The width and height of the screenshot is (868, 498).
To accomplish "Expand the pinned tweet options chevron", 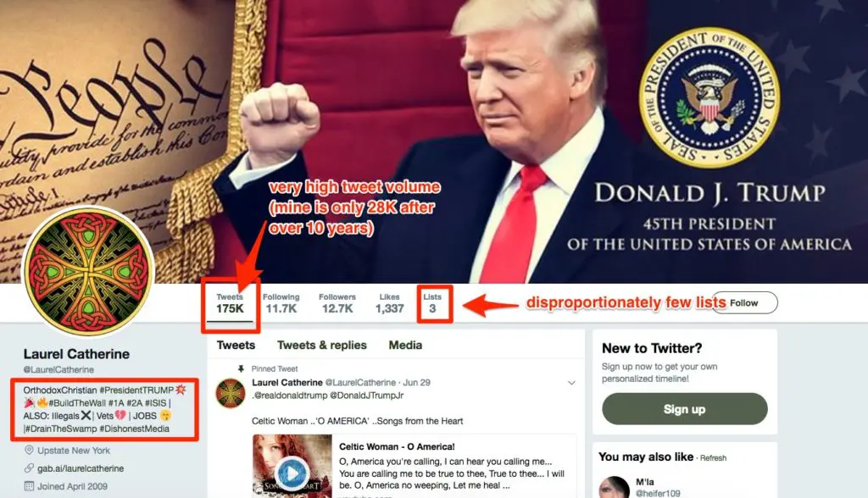I will coord(571,383).
